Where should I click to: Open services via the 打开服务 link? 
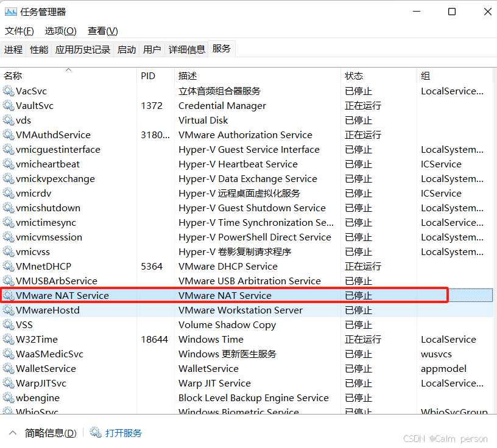tap(122, 433)
